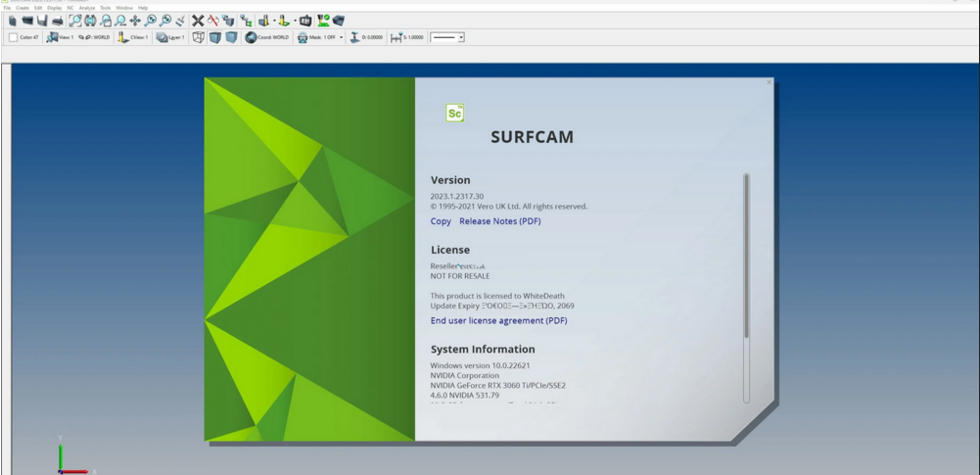The width and height of the screenshot is (980, 475).
Task: Click 'Windows version 10.0.22621' text
Action: (x=480, y=365)
